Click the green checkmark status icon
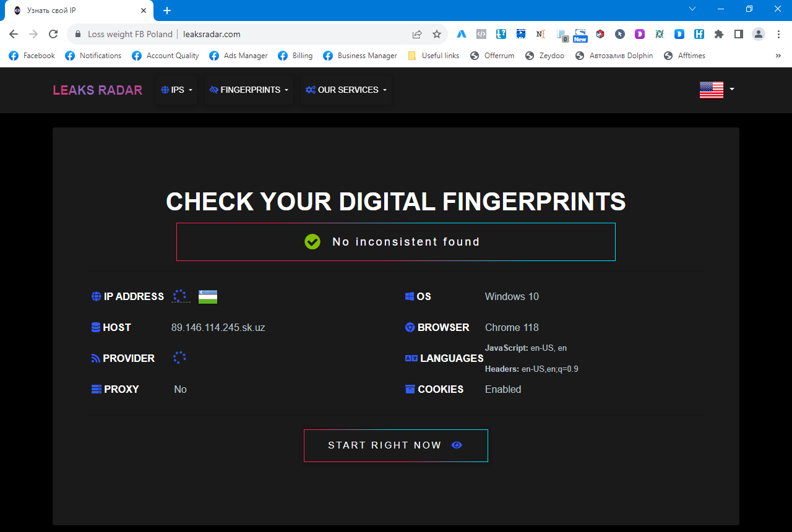The width and height of the screenshot is (792, 532). [x=312, y=242]
